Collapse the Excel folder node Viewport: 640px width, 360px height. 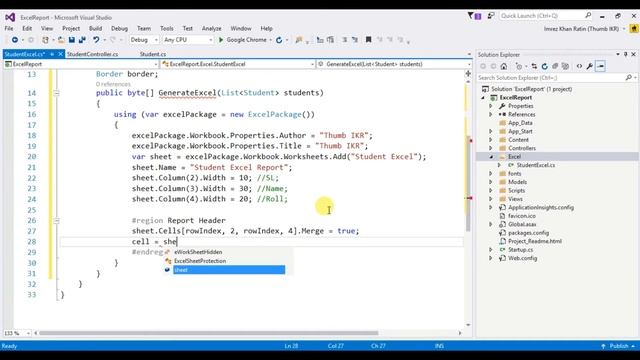[x=491, y=157]
